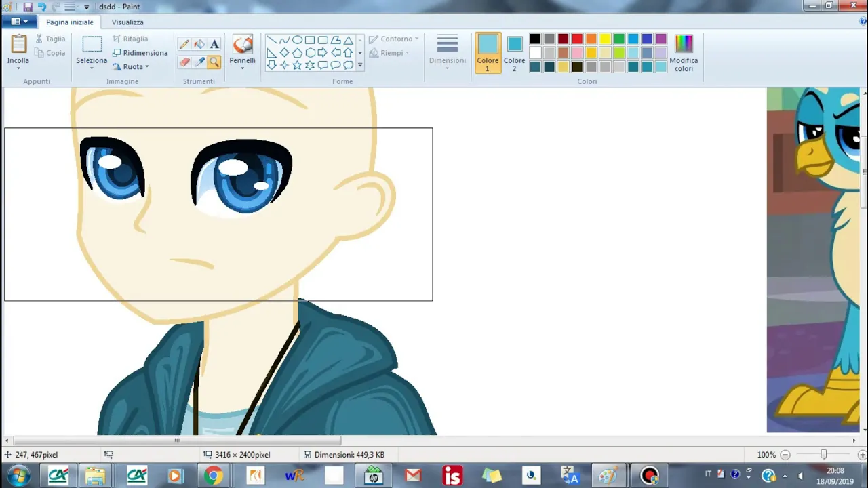868x488 pixels.
Task: Choose the Left arrow shape
Action: click(336, 53)
